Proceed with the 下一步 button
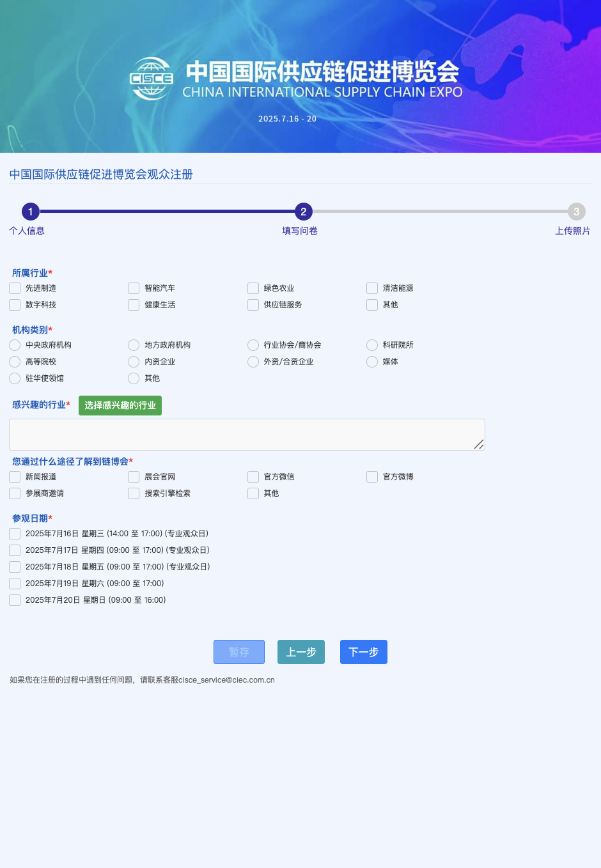This screenshot has width=601, height=868. (x=363, y=652)
